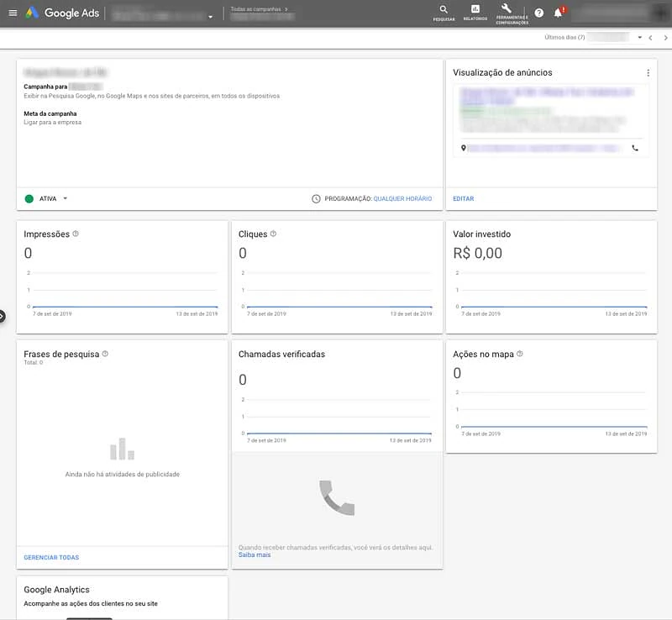This screenshot has width=672, height=620.
Task: Click the map pin icon in ad preview
Action: coord(464,148)
